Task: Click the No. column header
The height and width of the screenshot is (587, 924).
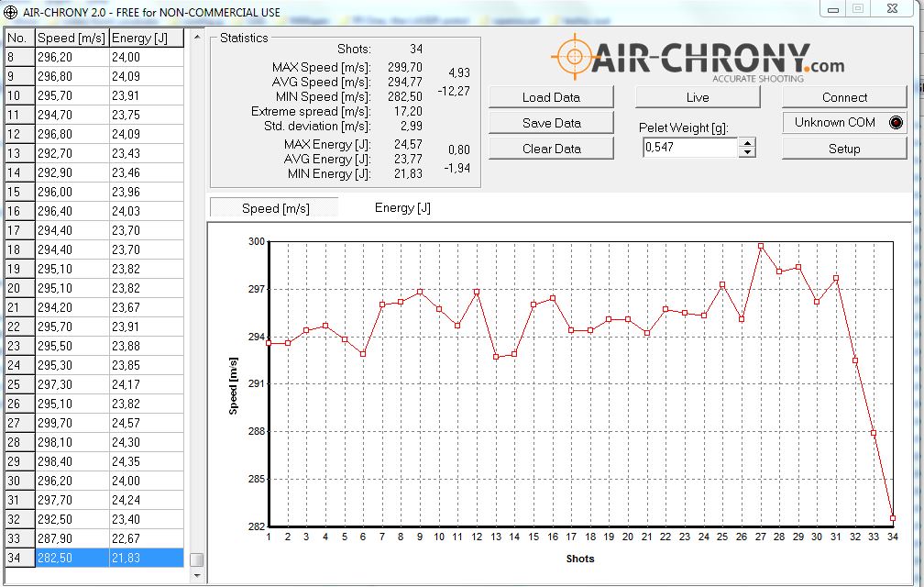Action: [x=20, y=39]
